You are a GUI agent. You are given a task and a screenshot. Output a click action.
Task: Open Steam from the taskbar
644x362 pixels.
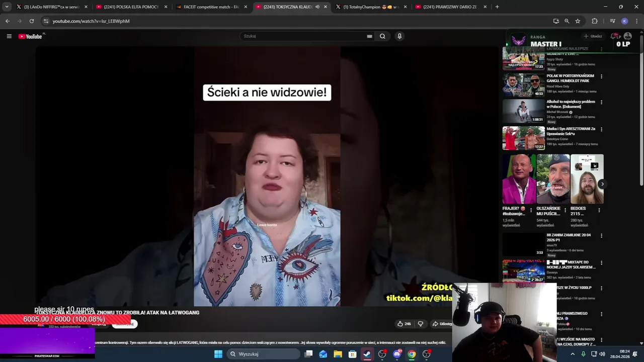click(367, 354)
